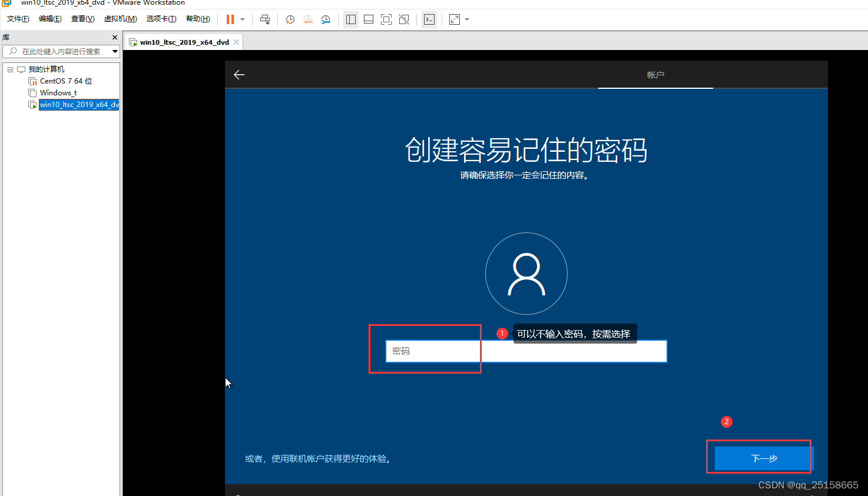
Task: Close the 库 library panel
Action: pyautogui.click(x=115, y=37)
